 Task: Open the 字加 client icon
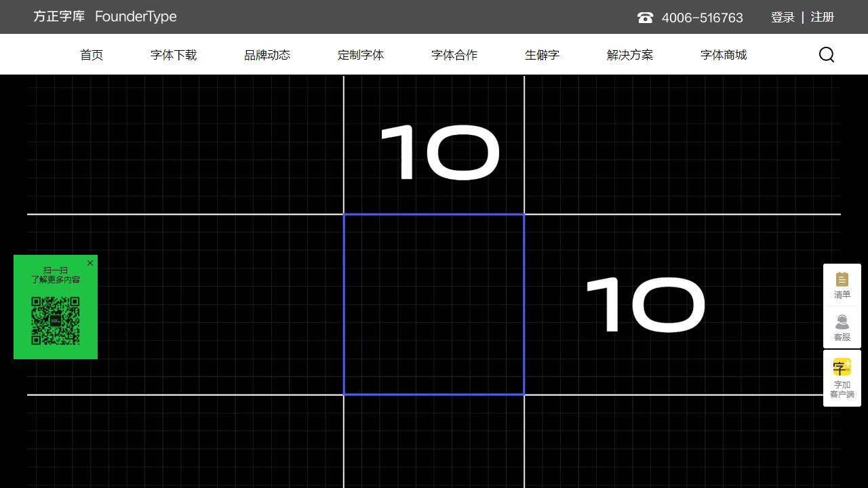(842, 378)
